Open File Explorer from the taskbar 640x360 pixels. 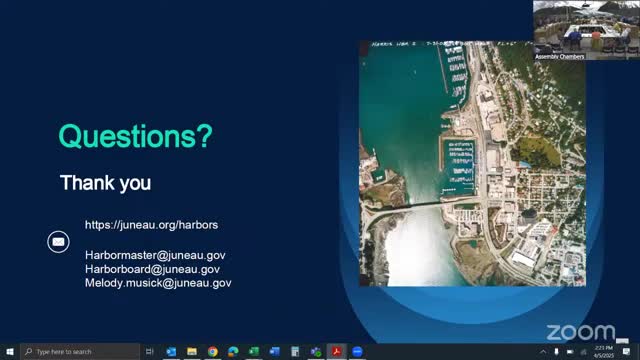(x=192, y=351)
